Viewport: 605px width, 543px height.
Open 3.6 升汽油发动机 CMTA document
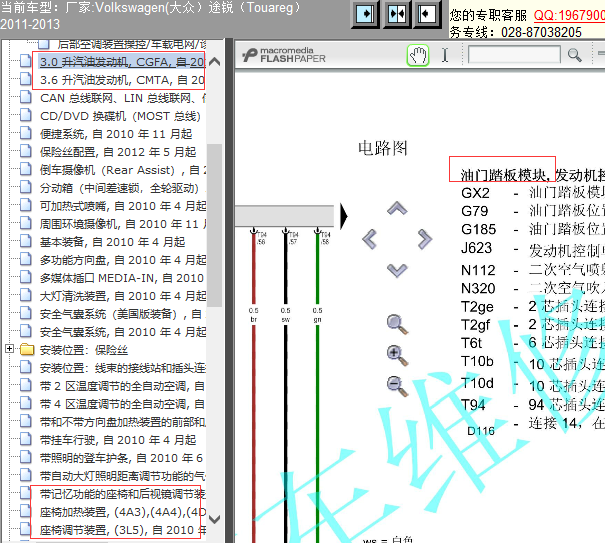coord(122,80)
